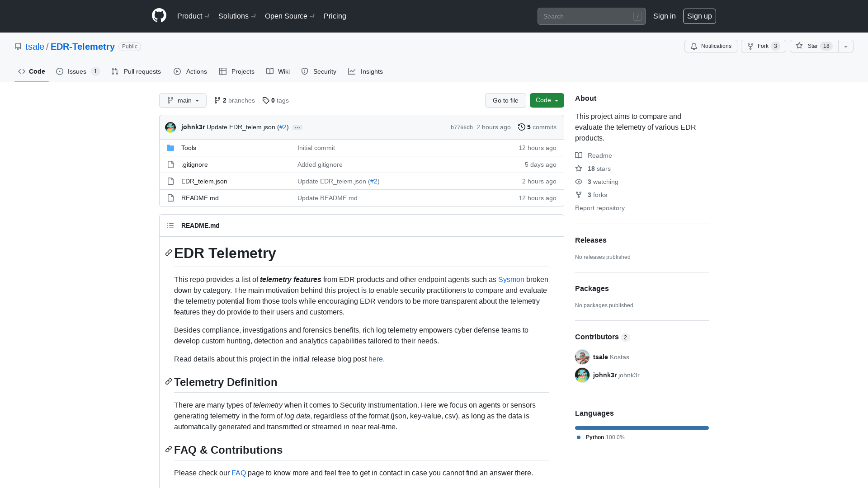Click the Pull requests icon
This screenshot has height=488, width=868.
click(x=115, y=71)
